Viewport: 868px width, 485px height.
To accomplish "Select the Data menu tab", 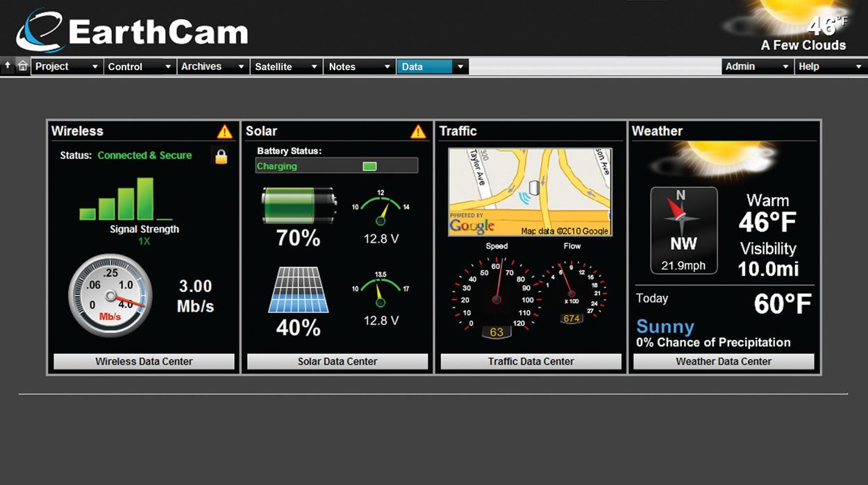I will coord(424,66).
